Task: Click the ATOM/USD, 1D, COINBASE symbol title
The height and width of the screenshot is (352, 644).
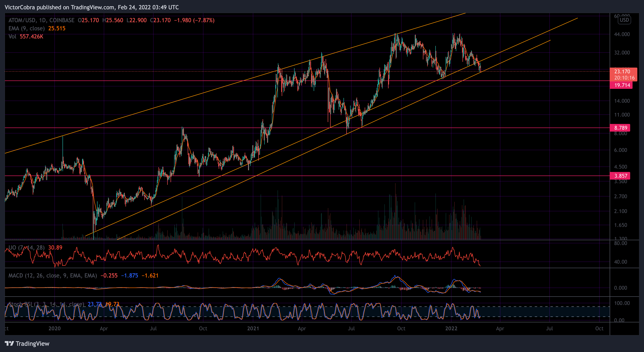Action: point(42,20)
